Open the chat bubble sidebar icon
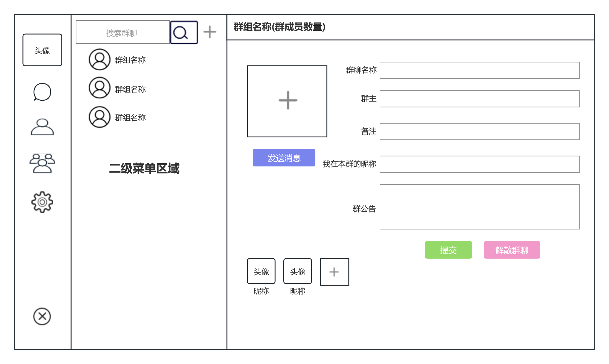 coord(42,92)
